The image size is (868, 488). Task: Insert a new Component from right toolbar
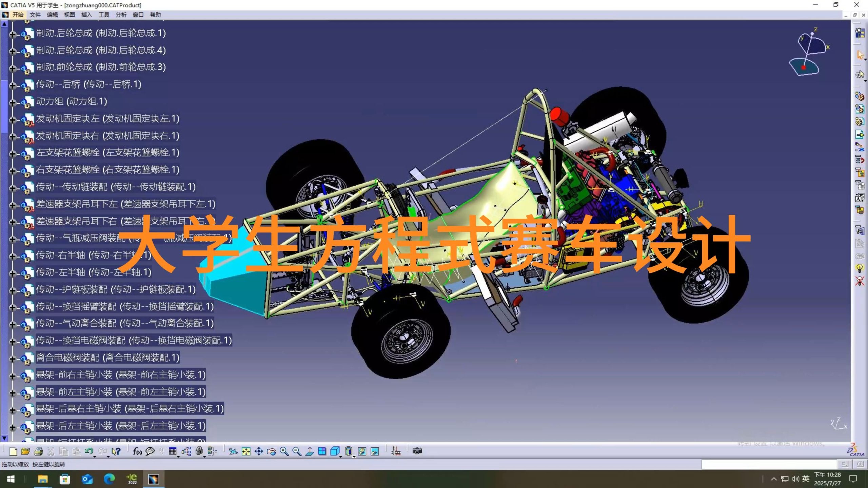[859, 96]
